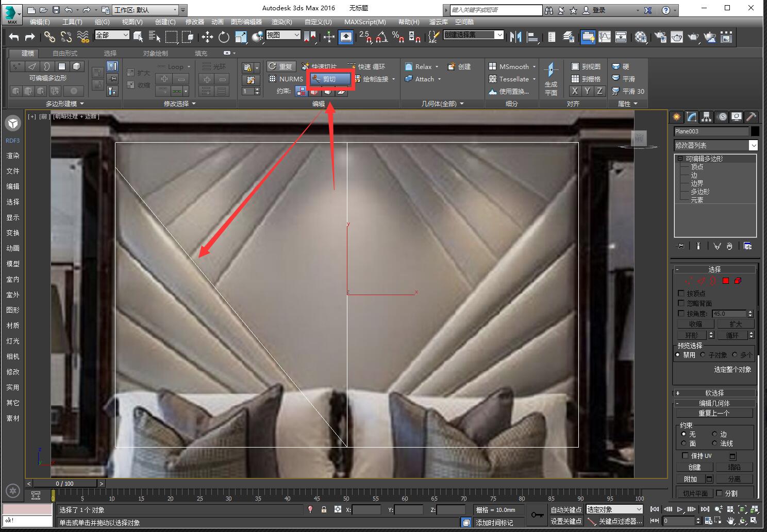
Task: Switch to the 对象绘制 ribbon tab
Action: click(x=155, y=53)
